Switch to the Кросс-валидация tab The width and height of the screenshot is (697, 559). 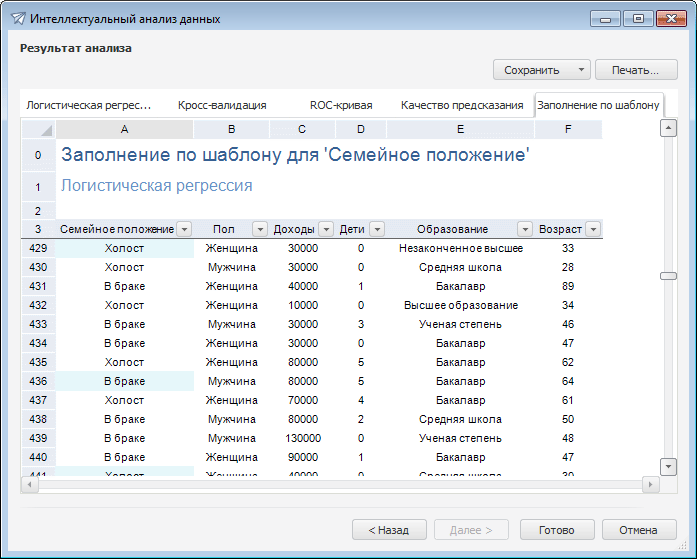tap(222, 105)
